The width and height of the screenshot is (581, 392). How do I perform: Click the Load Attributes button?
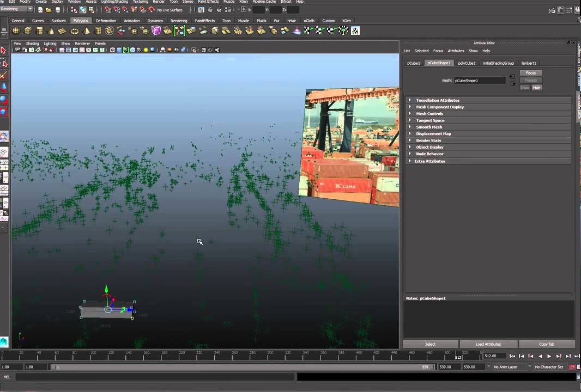tap(488, 344)
